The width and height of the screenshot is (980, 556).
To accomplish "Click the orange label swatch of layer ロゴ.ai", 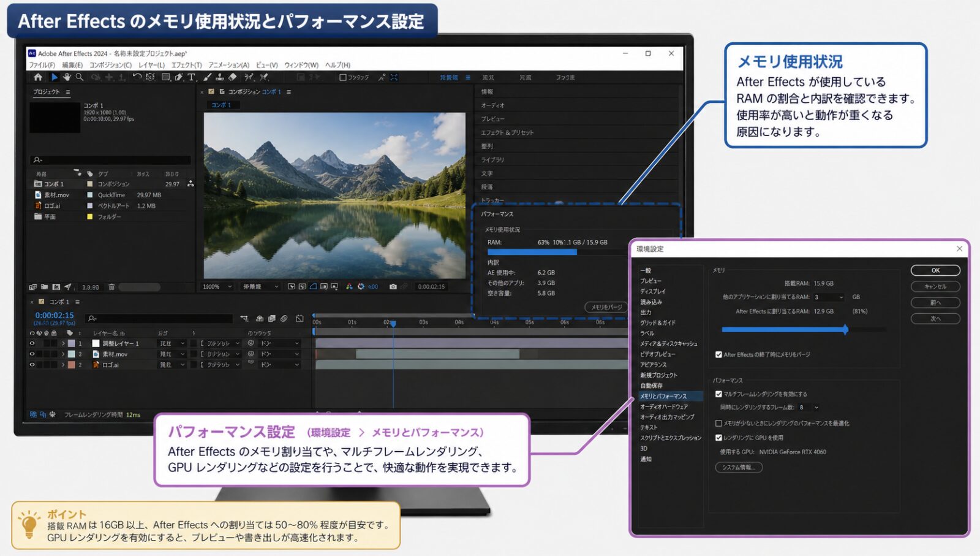I will pyautogui.click(x=71, y=364).
